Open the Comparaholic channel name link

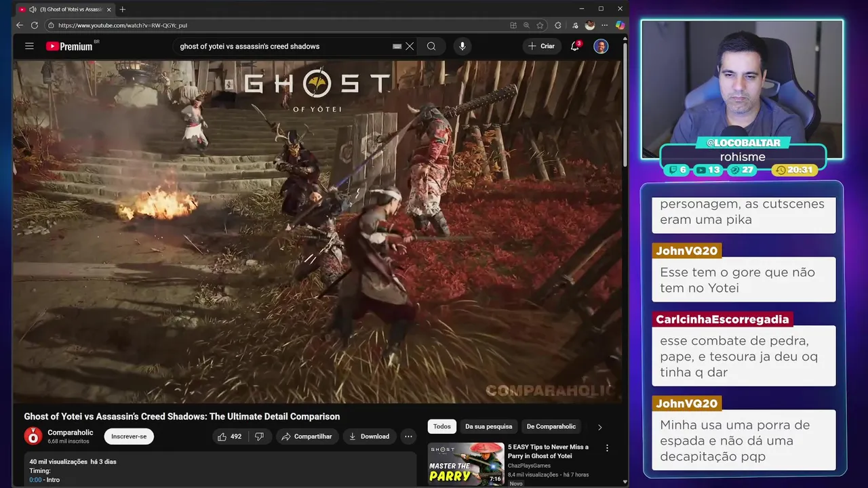tap(71, 432)
